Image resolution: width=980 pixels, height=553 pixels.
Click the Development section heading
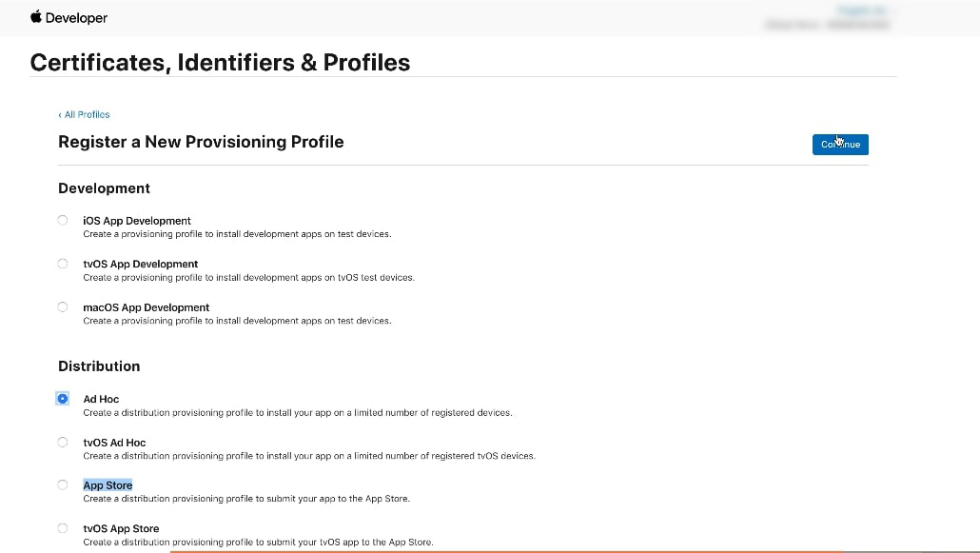104,188
